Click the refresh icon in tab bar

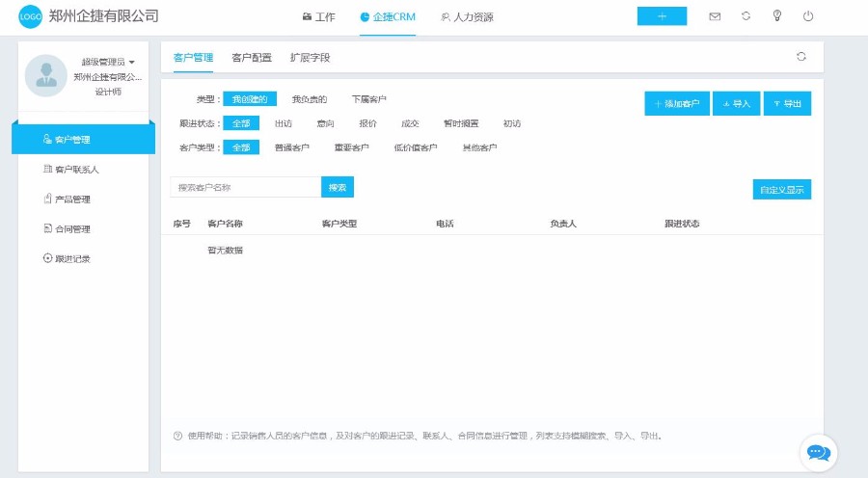point(800,57)
